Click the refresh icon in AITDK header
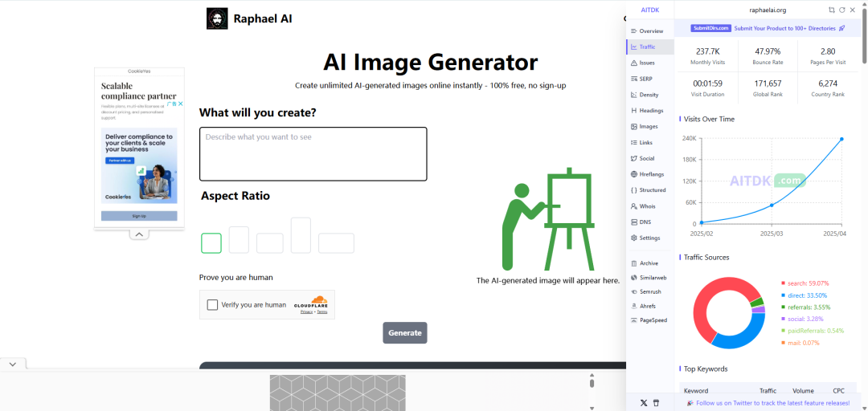The image size is (868, 411). pyautogui.click(x=842, y=10)
